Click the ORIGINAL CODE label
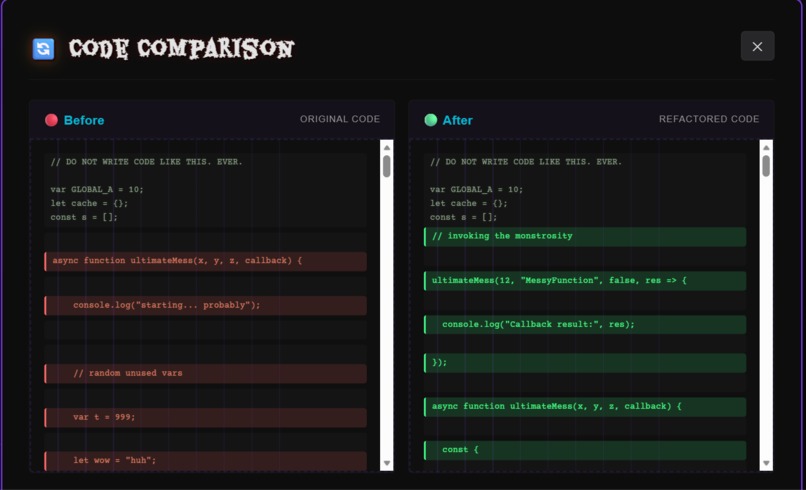 tap(340, 119)
